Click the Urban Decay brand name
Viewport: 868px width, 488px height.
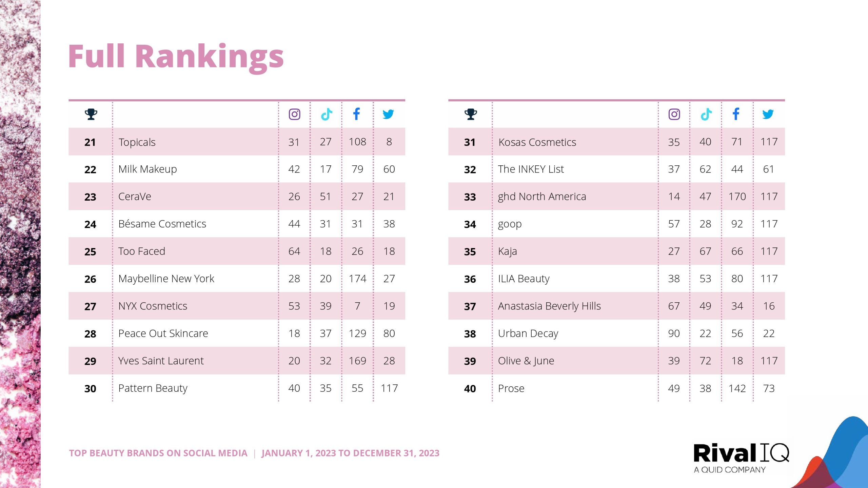coord(528,333)
